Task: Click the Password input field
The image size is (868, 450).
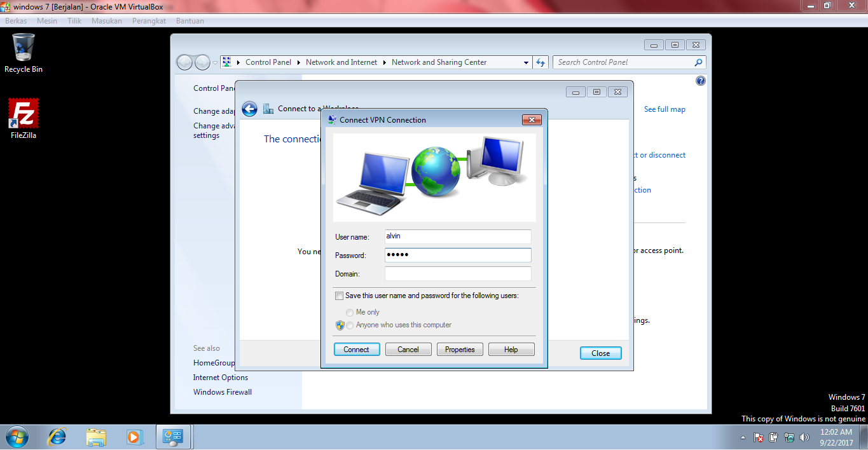Action: click(x=458, y=255)
